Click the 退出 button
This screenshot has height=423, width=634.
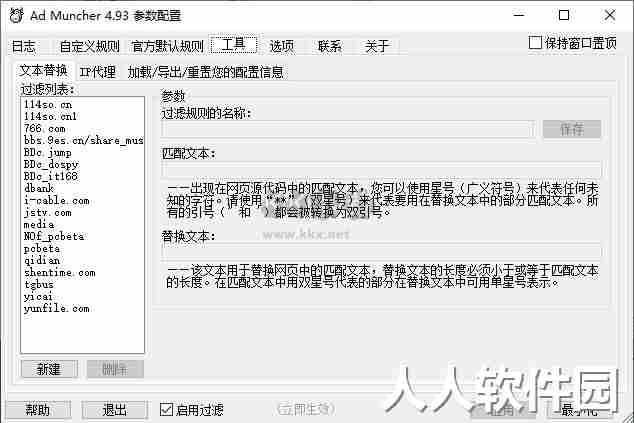114,410
